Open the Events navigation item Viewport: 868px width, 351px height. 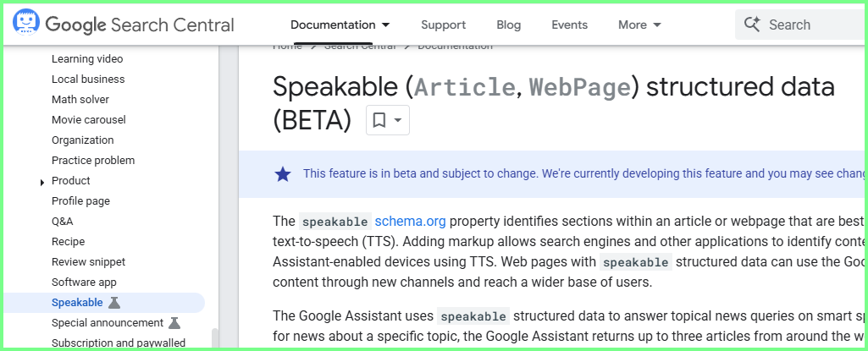pos(570,25)
